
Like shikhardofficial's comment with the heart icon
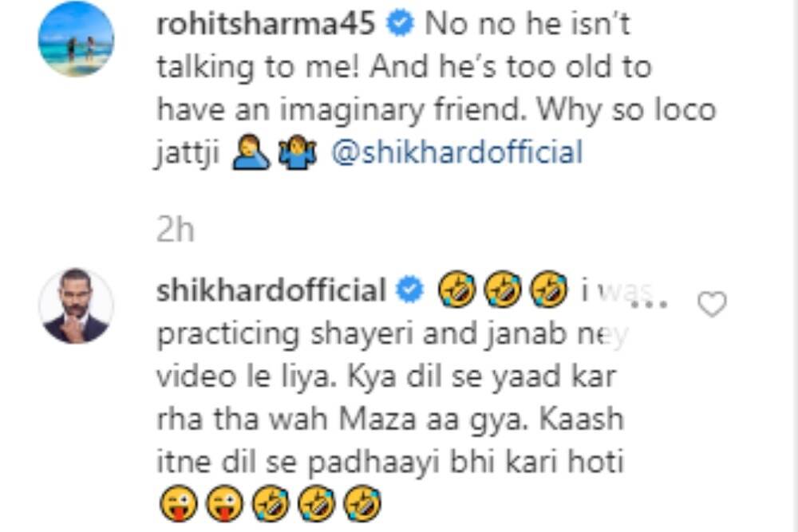coord(712,304)
